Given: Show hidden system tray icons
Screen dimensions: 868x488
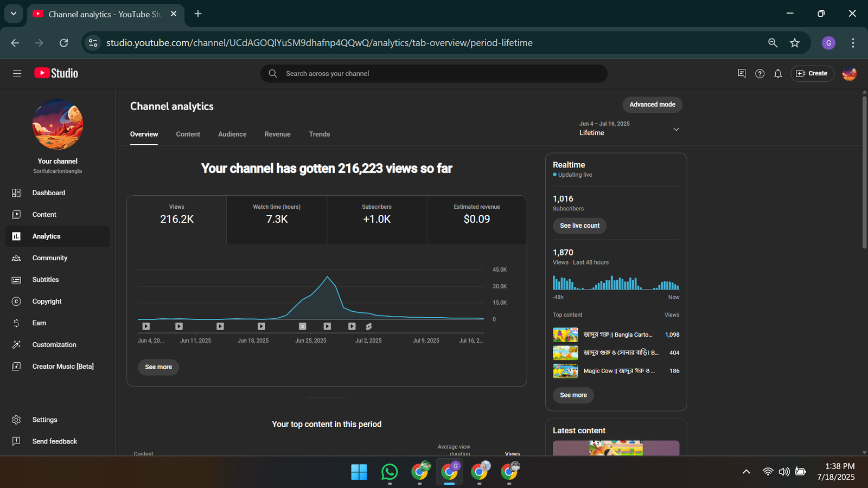Looking at the screenshot, I should click(x=746, y=472).
